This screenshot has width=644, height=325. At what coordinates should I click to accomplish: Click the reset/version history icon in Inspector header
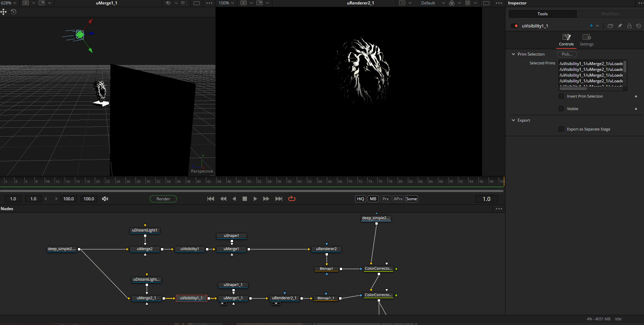pyautogui.click(x=639, y=26)
